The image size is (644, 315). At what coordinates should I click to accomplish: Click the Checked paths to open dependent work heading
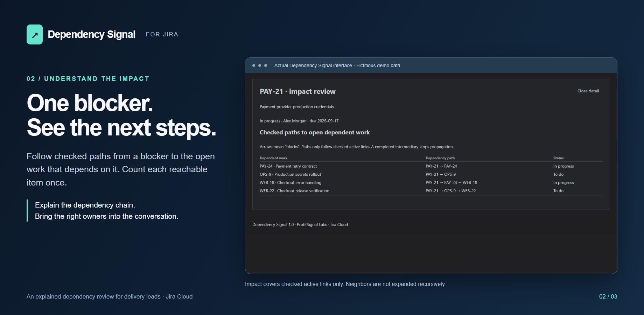[x=315, y=132]
